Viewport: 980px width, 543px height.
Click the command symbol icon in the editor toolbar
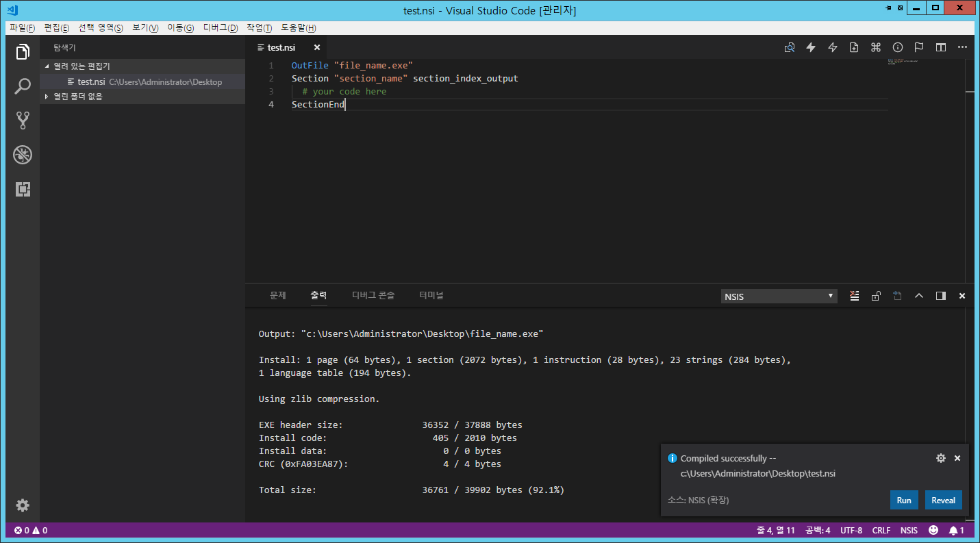click(x=875, y=47)
